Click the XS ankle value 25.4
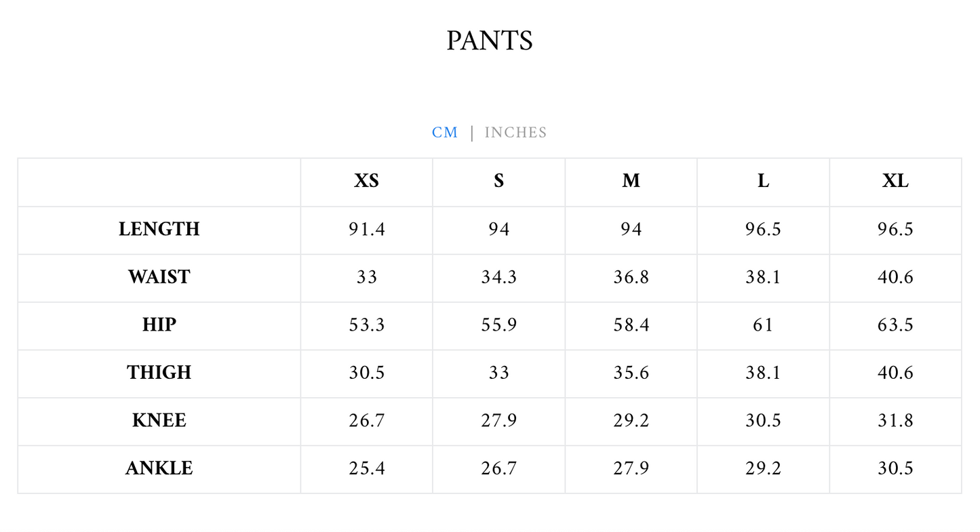This screenshot has width=980, height=532. click(x=366, y=468)
